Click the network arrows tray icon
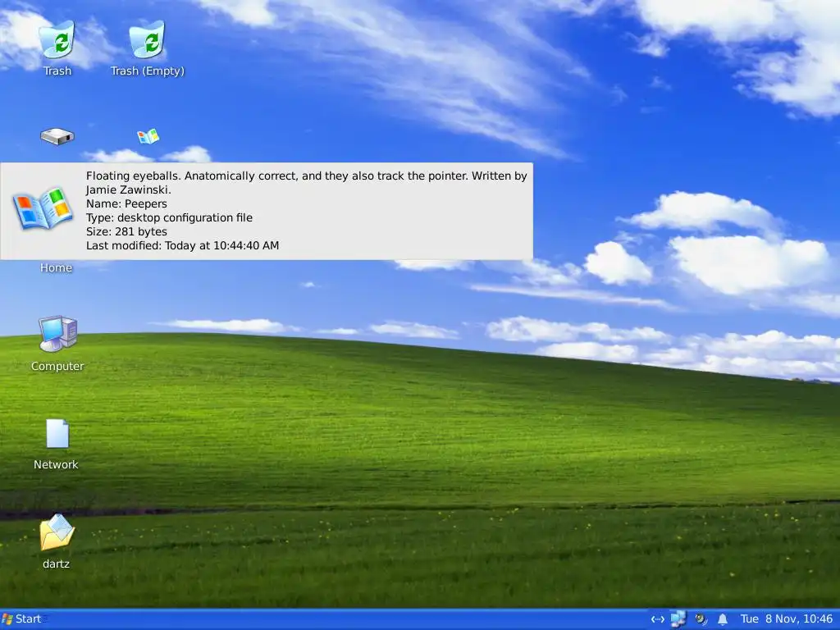This screenshot has height=630, width=840. (657, 619)
